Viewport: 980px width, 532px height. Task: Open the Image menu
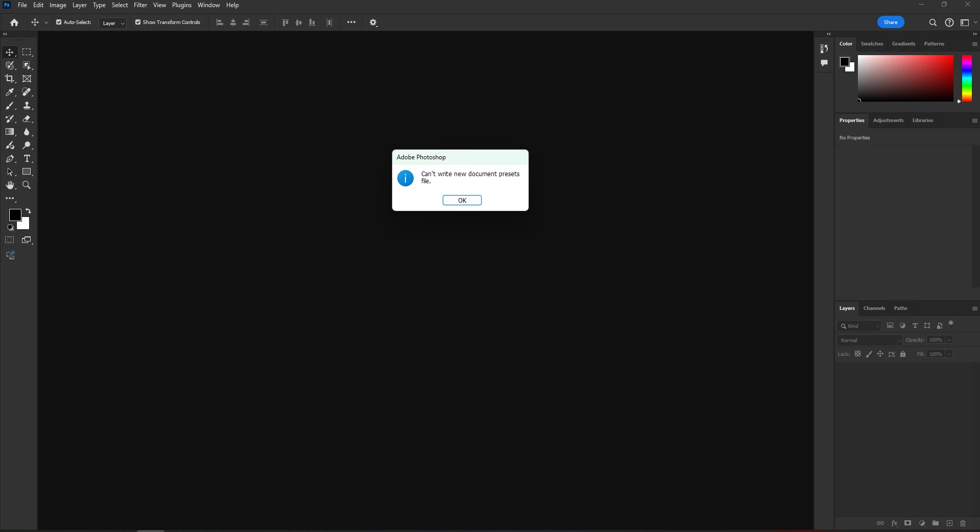pyautogui.click(x=58, y=5)
